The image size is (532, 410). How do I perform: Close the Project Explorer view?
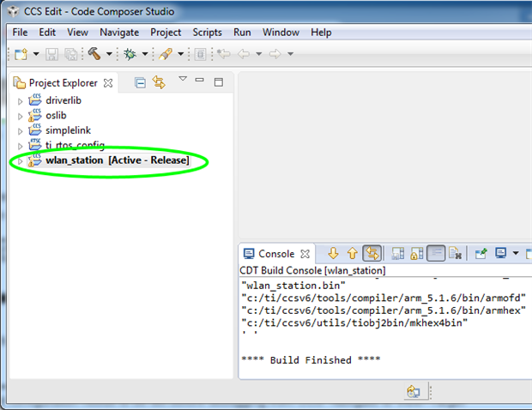click(x=108, y=82)
